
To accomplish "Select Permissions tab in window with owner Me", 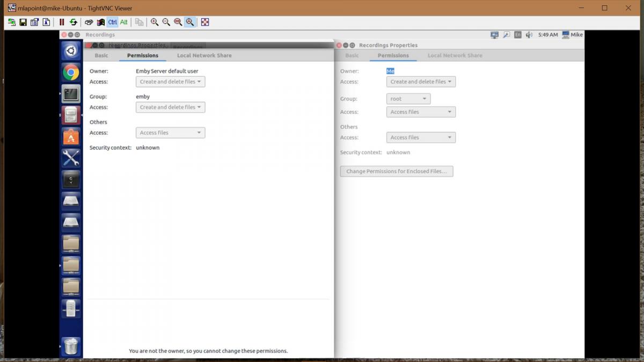I will pyautogui.click(x=393, y=55).
